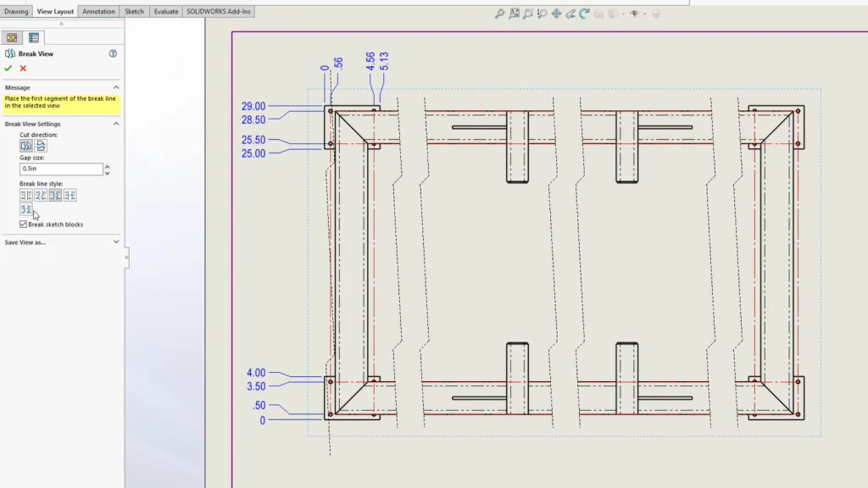Open the SOLIDWORKS Add-Ins tab
The height and width of the screenshot is (488, 868).
219,12
